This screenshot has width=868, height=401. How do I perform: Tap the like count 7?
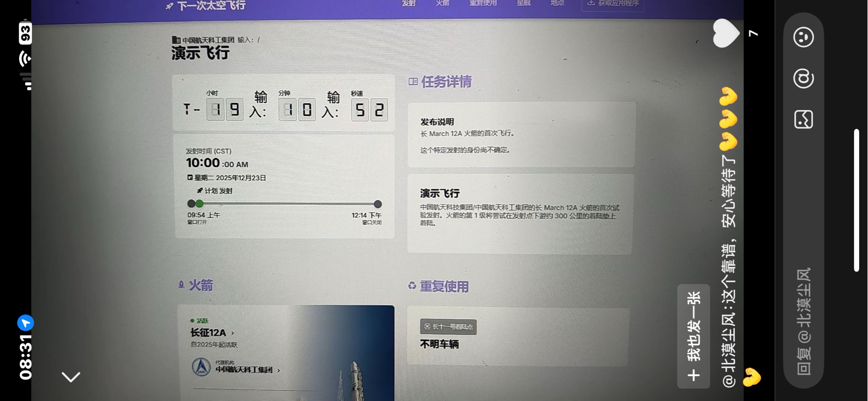click(x=753, y=33)
